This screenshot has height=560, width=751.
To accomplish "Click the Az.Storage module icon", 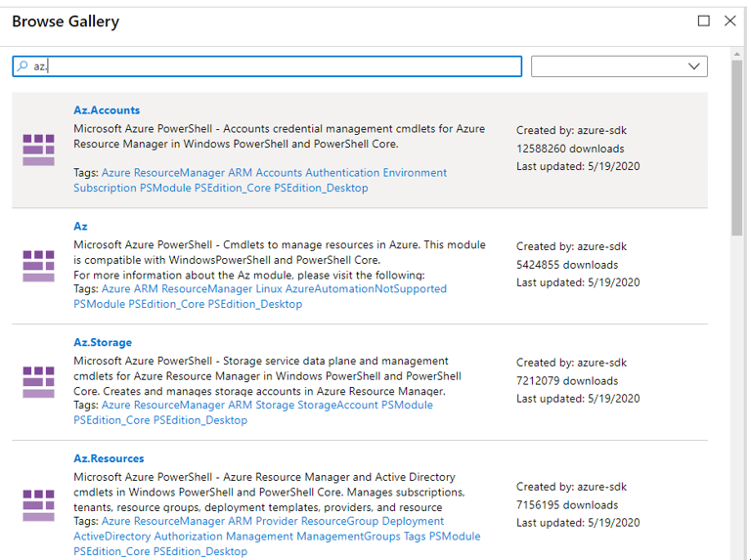I will [38, 382].
